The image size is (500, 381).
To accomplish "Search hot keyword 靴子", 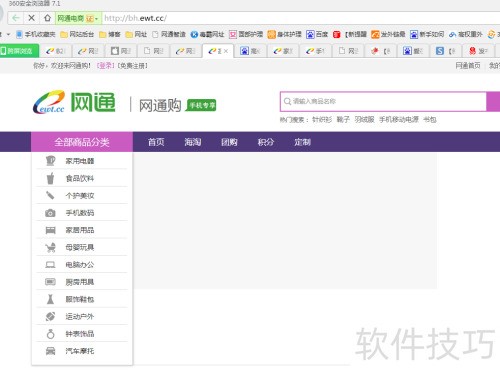I will tap(343, 119).
